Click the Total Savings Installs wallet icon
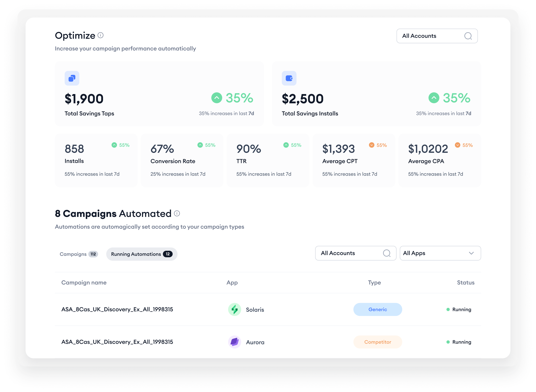 (x=289, y=78)
